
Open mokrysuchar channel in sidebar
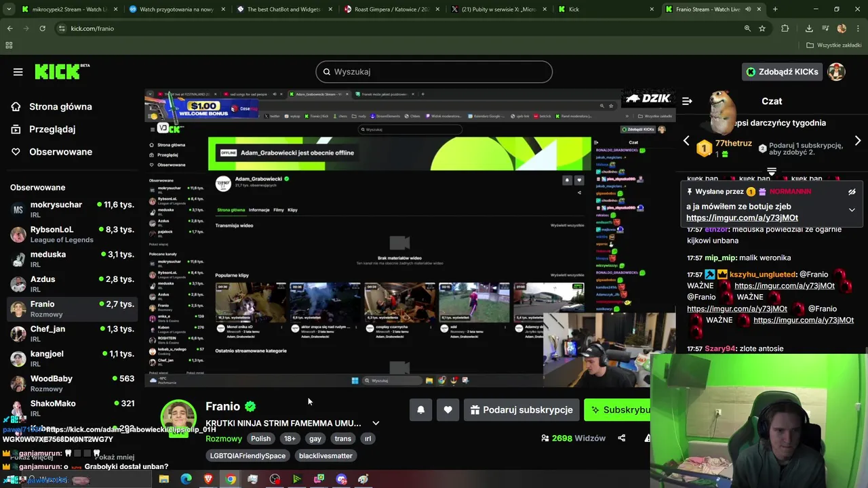click(72, 209)
